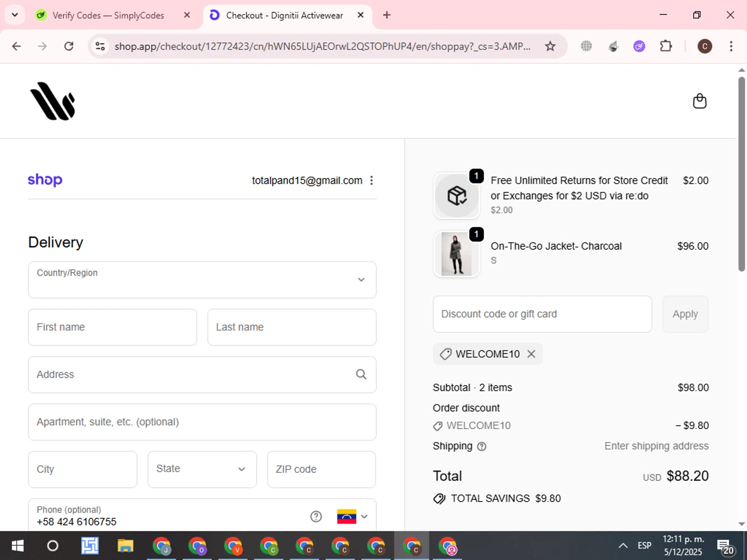Click Discount code or gift card field

pyautogui.click(x=542, y=314)
